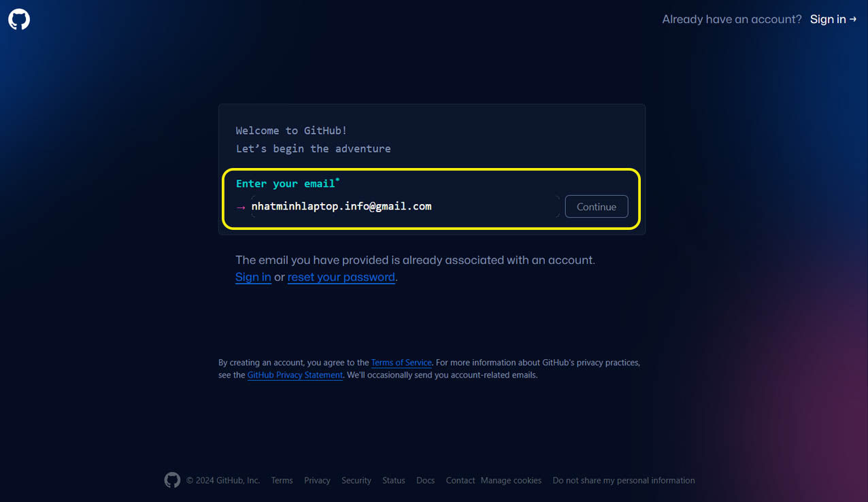Open the Terms link in the footer

tap(282, 480)
